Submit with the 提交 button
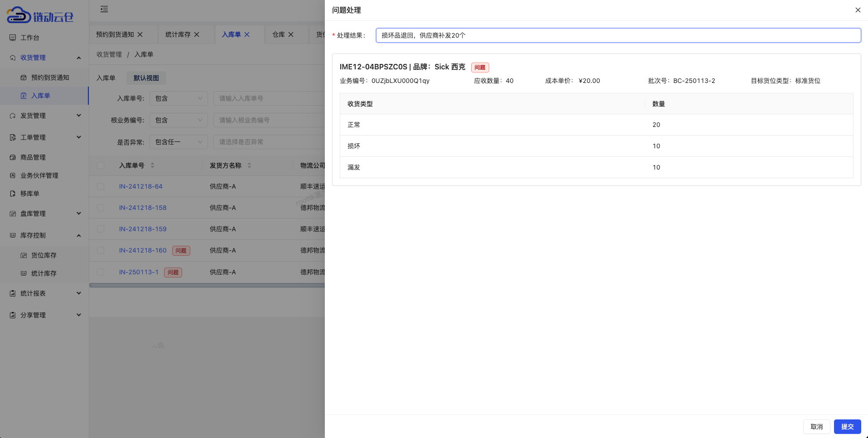The width and height of the screenshot is (868, 438). click(847, 427)
